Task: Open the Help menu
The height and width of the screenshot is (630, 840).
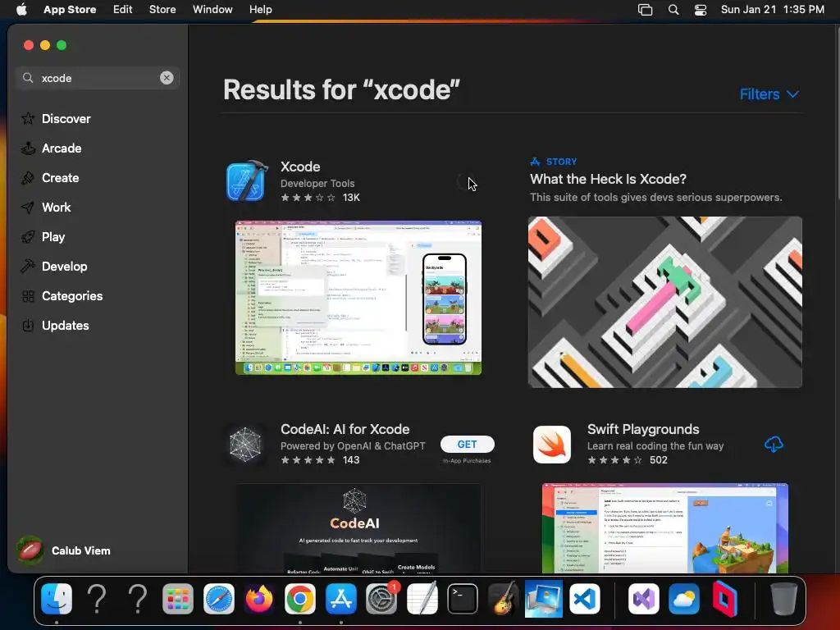Action: (260, 10)
